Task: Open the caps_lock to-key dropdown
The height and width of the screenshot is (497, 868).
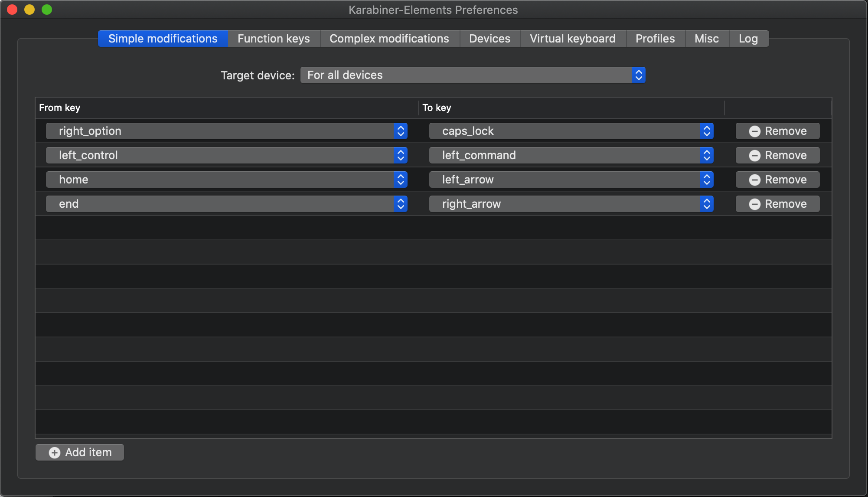Action: click(571, 131)
